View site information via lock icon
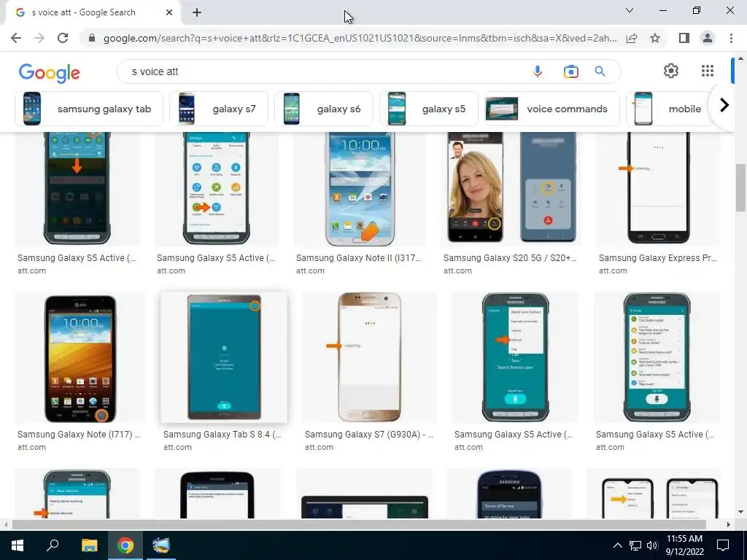The image size is (747, 560). click(x=92, y=38)
